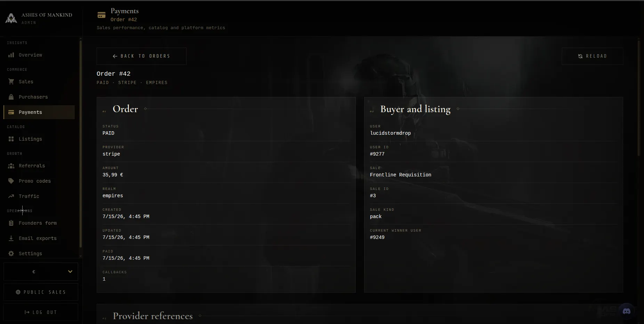Click the log out arrow icon
The image size is (644, 324).
coord(27,312)
